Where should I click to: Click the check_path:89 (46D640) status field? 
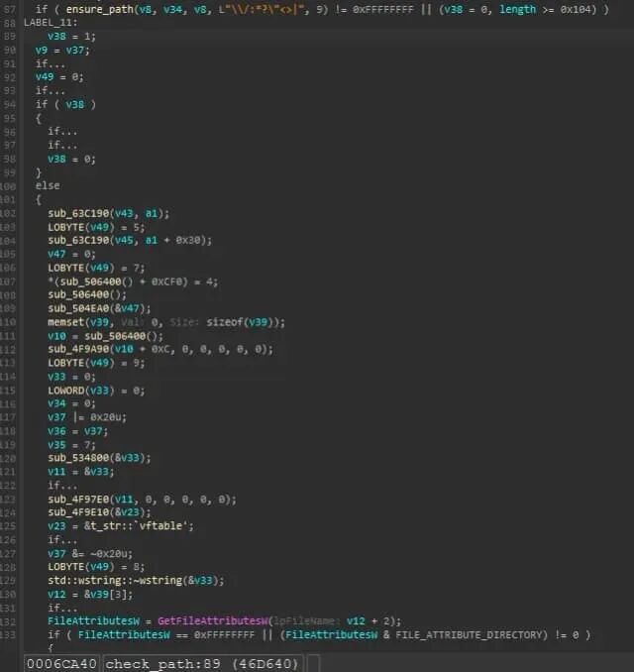coord(202,664)
